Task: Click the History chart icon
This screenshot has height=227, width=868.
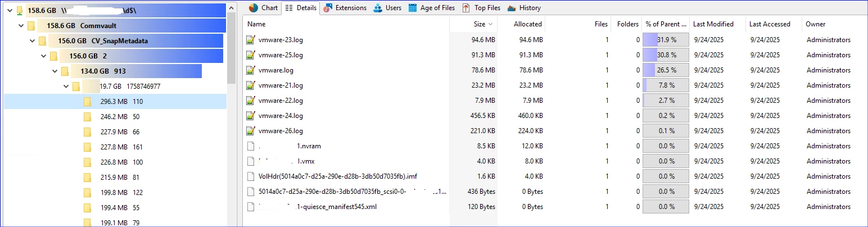Action: pos(512,8)
